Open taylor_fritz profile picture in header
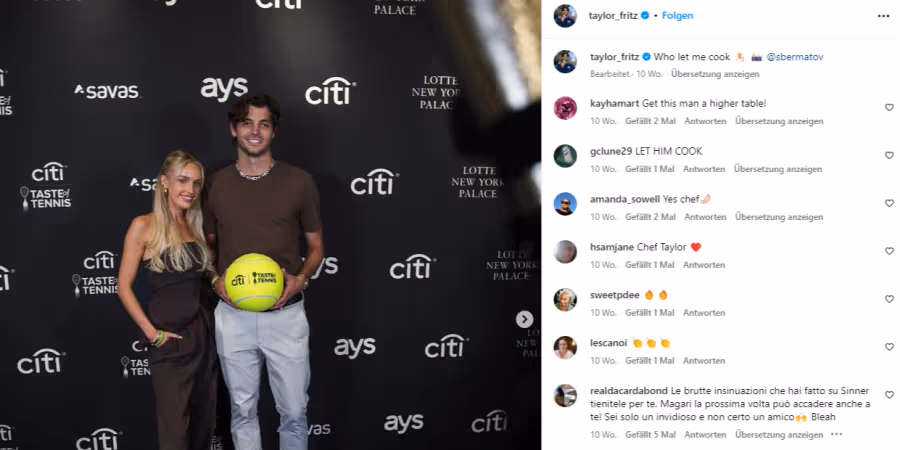The height and width of the screenshot is (450, 900). tap(565, 16)
